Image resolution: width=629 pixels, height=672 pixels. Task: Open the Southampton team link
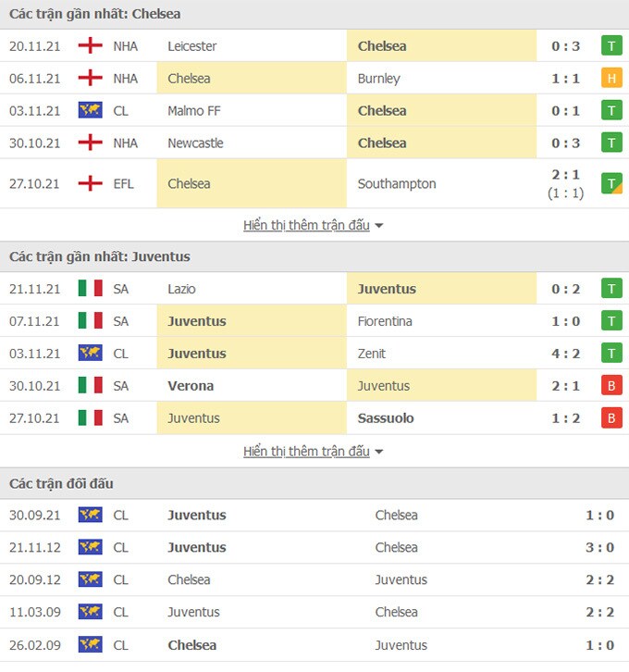click(x=396, y=183)
